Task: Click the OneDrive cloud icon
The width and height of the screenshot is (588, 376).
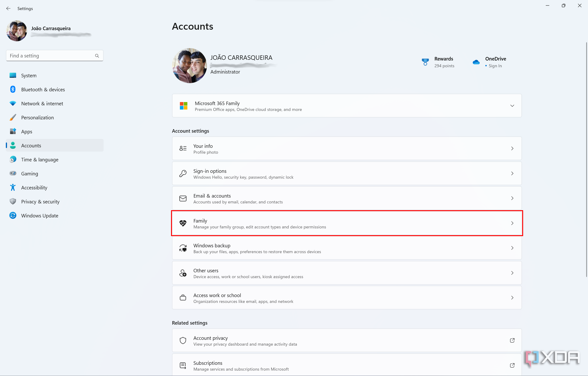Action: tap(476, 62)
